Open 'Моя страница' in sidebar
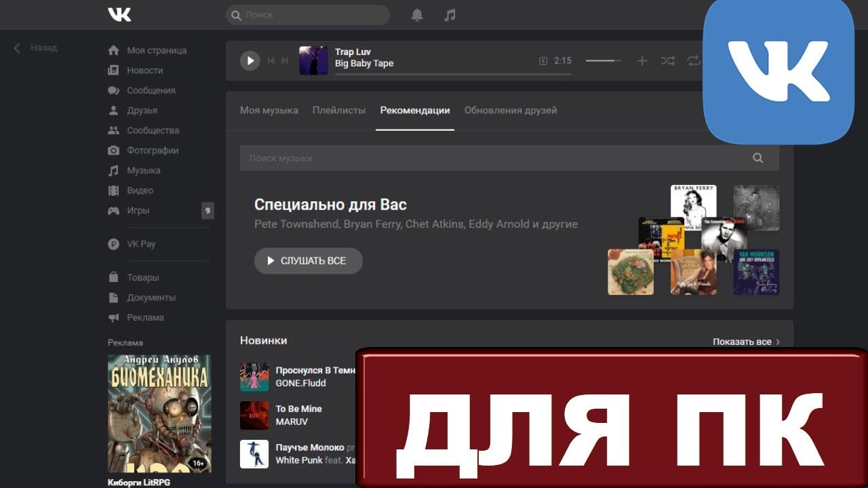 [x=157, y=50]
